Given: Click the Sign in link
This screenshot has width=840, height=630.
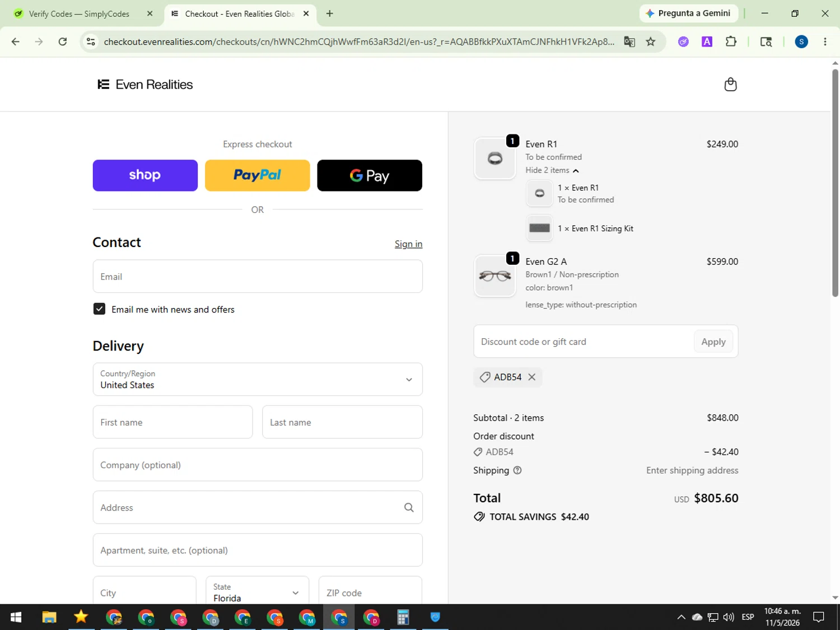Looking at the screenshot, I should [x=408, y=244].
